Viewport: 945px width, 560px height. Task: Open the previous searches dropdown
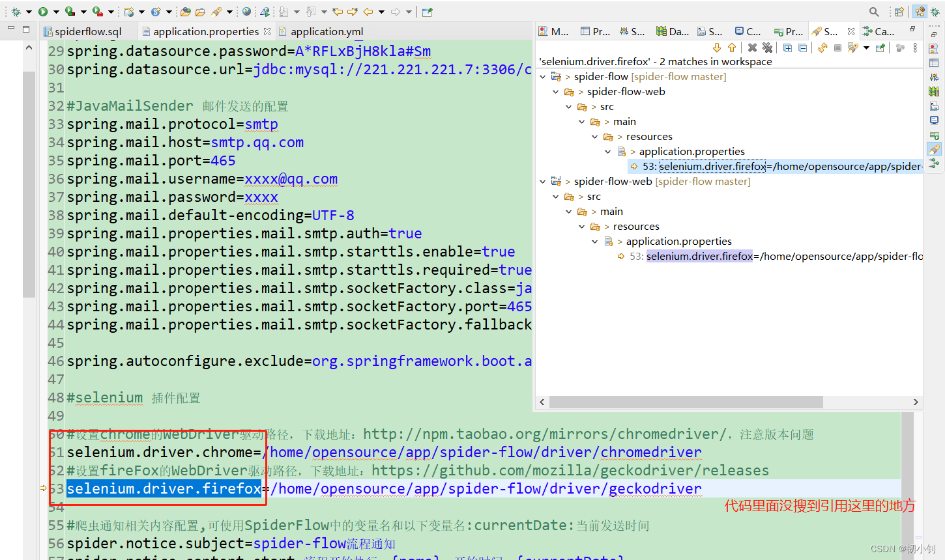[866, 48]
